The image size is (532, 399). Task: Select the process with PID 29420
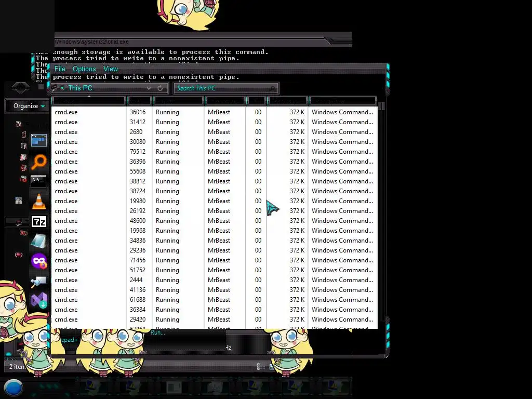point(215,320)
